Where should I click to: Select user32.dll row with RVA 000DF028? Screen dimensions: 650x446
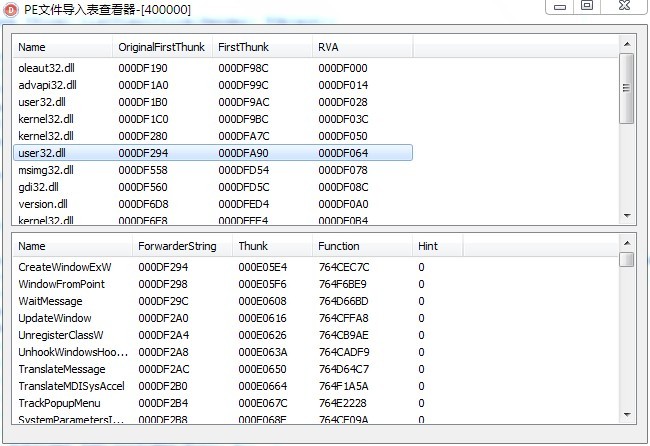[x=213, y=102]
